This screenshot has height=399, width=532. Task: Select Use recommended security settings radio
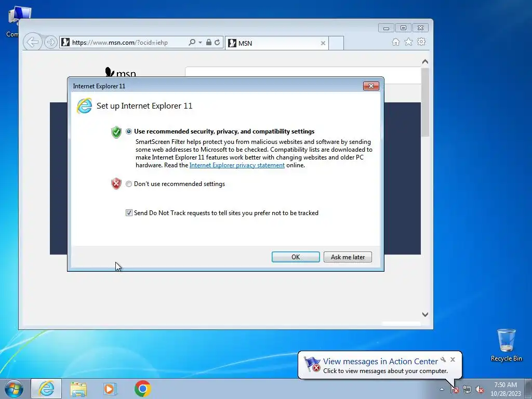[x=129, y=131]
